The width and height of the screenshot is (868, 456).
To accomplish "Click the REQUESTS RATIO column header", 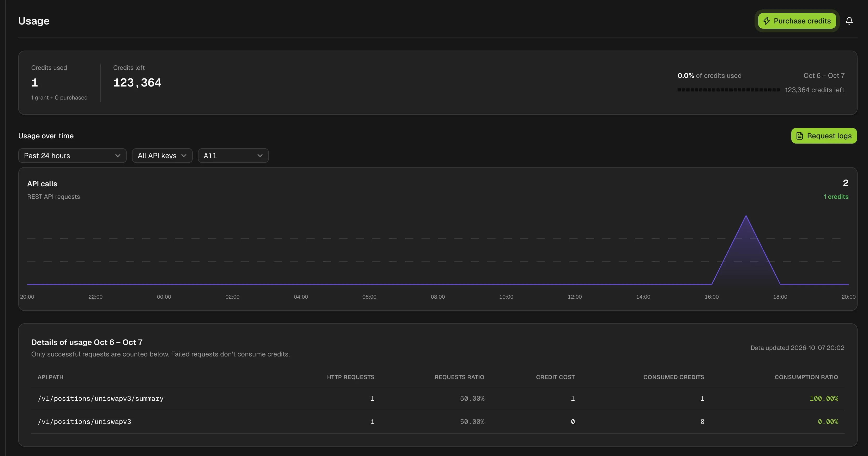I will [459, 377].
